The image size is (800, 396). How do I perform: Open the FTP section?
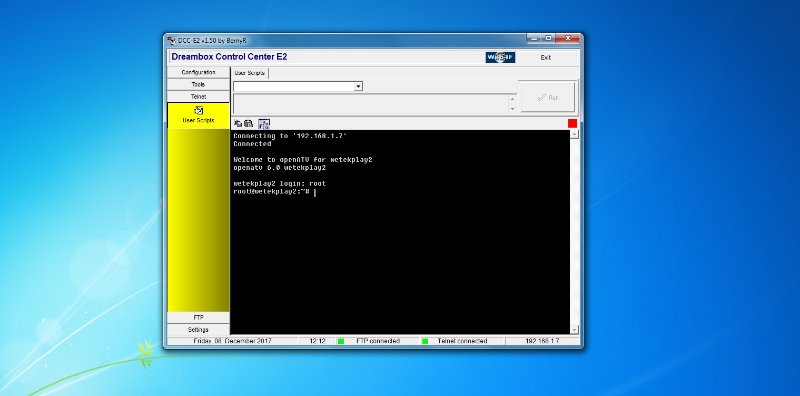click(x=198, y=317)
